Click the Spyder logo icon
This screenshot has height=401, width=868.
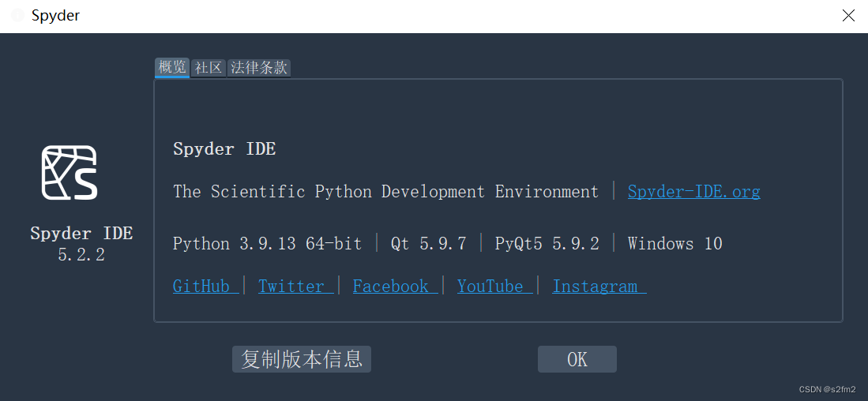click(x=70, y=172)
